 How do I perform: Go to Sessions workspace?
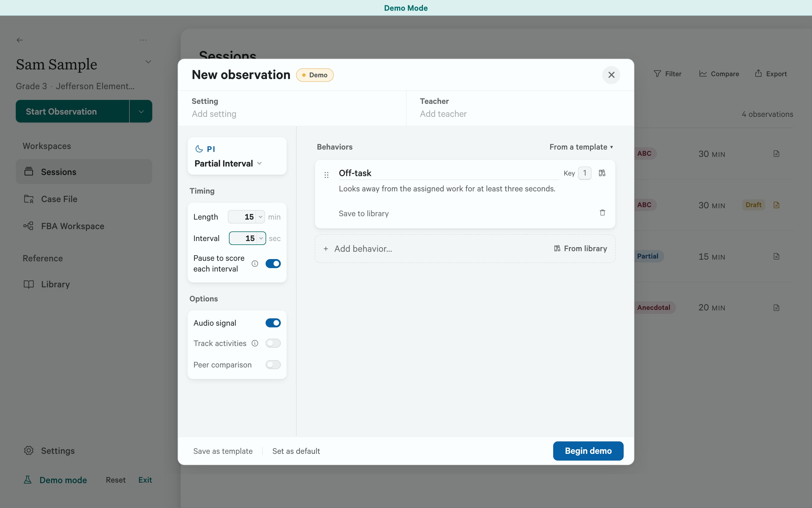point(84,172)
